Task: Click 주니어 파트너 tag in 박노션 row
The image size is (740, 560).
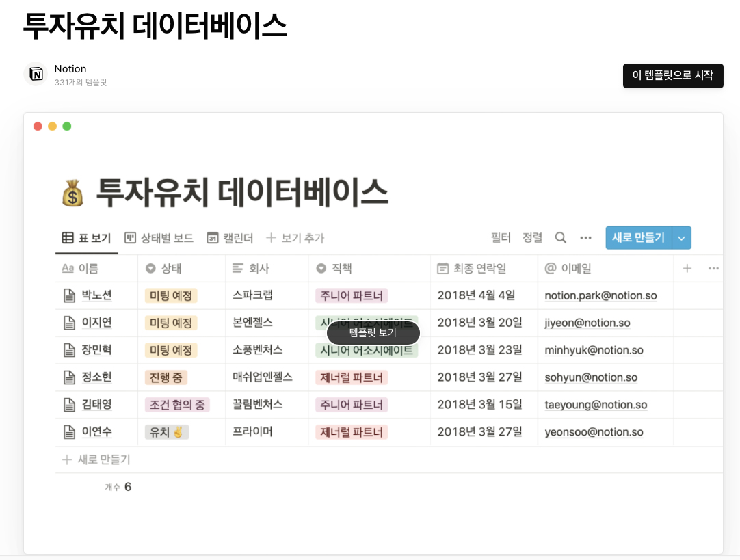Action: [352, 296]
